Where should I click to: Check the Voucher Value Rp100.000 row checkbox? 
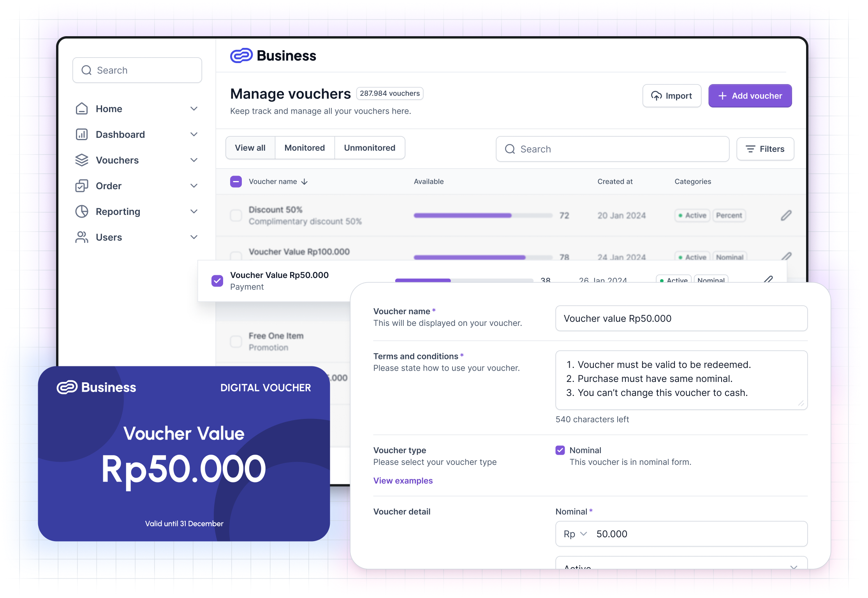click(x=236, y=256)
